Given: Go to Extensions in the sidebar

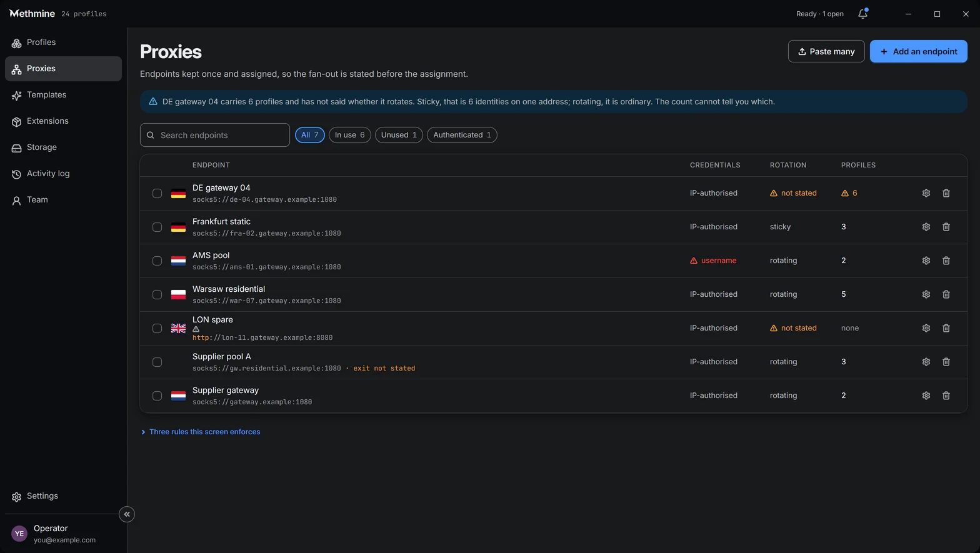Looking at the screenshot, I should (63, 121).
